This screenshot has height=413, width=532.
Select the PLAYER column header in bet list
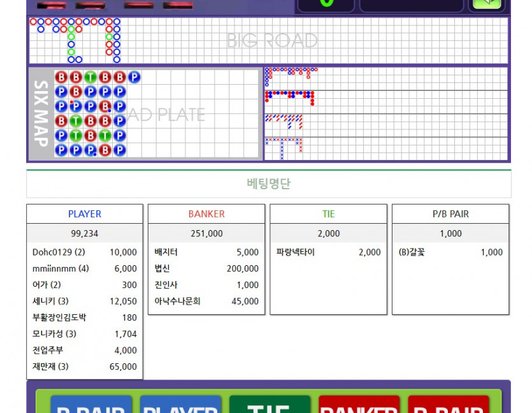tap(85, 214)
